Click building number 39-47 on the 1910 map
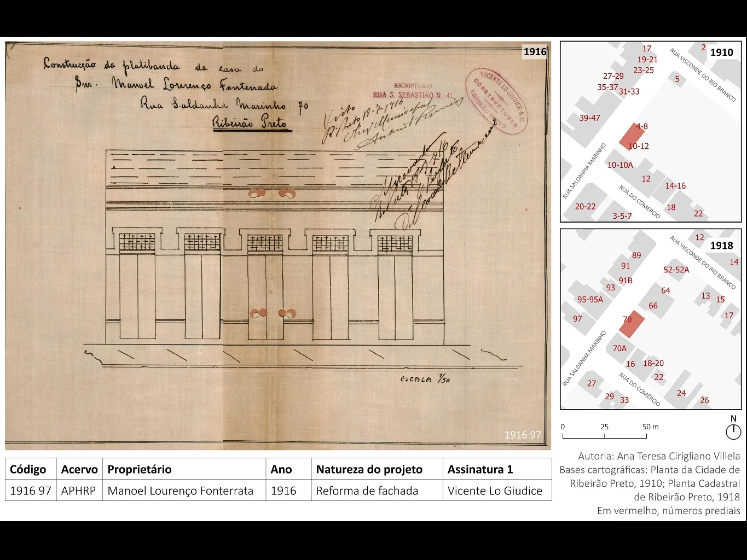 (x=589, y=118)
